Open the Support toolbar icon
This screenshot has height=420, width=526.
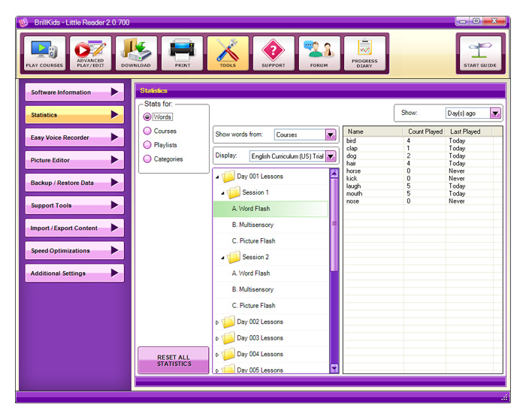[x=274, y=53]
